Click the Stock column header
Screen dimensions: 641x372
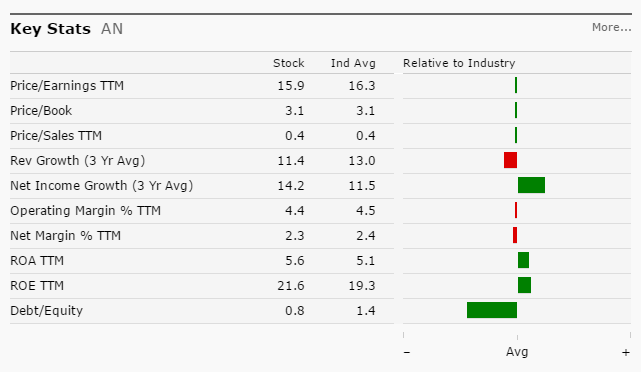289,63
